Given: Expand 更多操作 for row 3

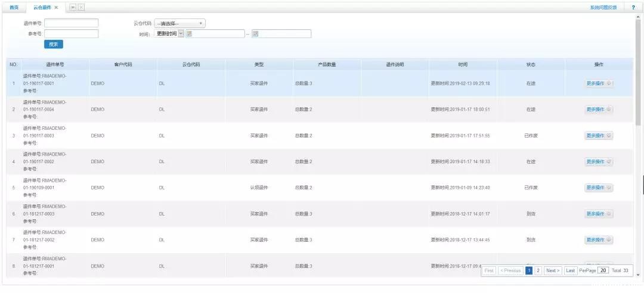Looking at the screenshot, I should tap(599, 136).
